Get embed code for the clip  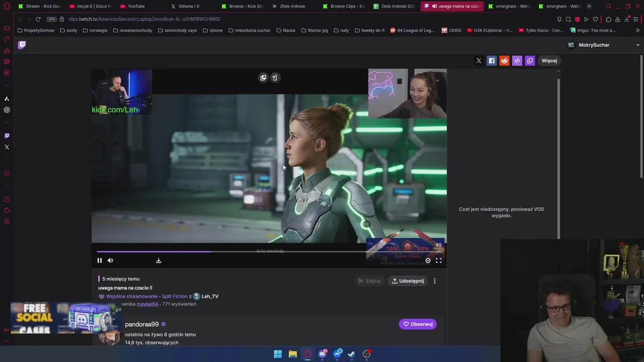click(517, 61)
